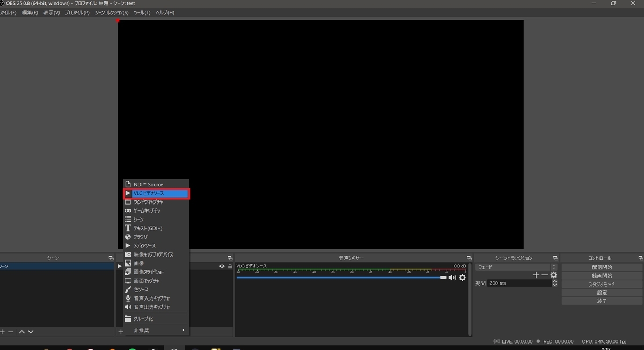Click the 画像スライドショー icon
644x350 pixels.
tap(128, 272)
